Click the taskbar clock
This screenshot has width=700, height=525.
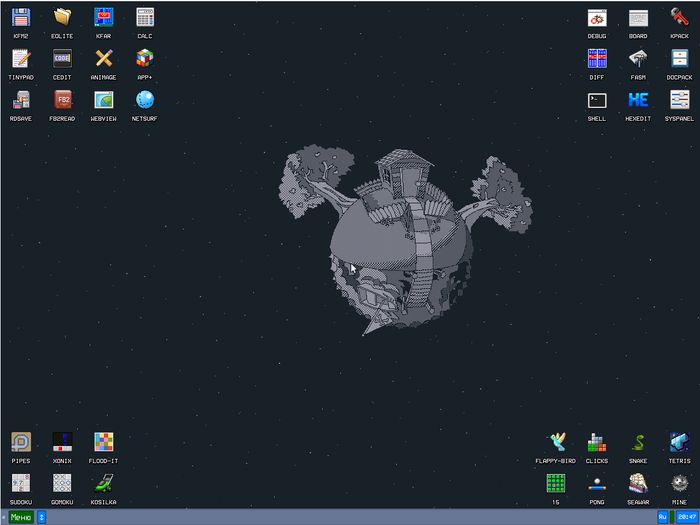[685, 517]
